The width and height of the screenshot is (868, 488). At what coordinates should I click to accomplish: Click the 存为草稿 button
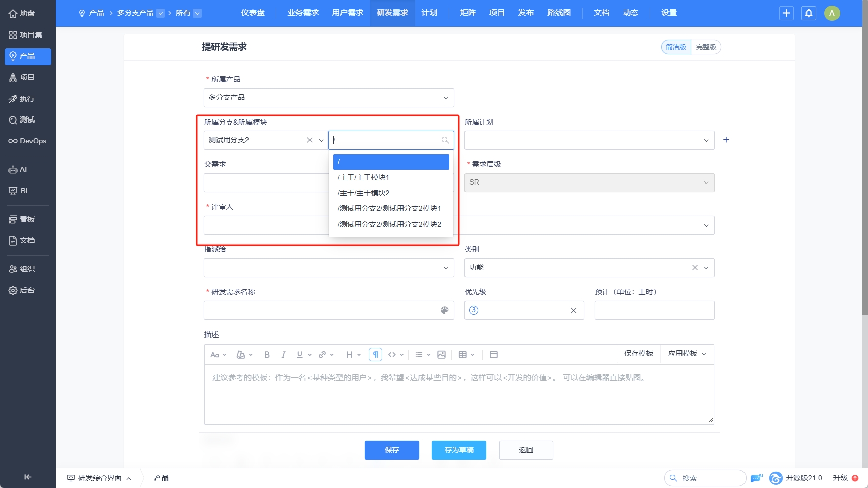click(459, 450)
